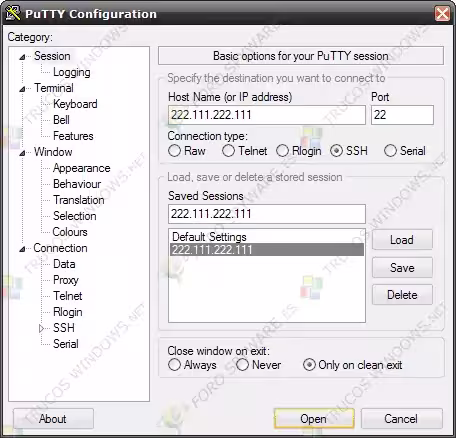Image resolution: width=456 pixels, height=438 pixels.
Task: Select Telnet connection type radio button
Action: click(228, 151)
